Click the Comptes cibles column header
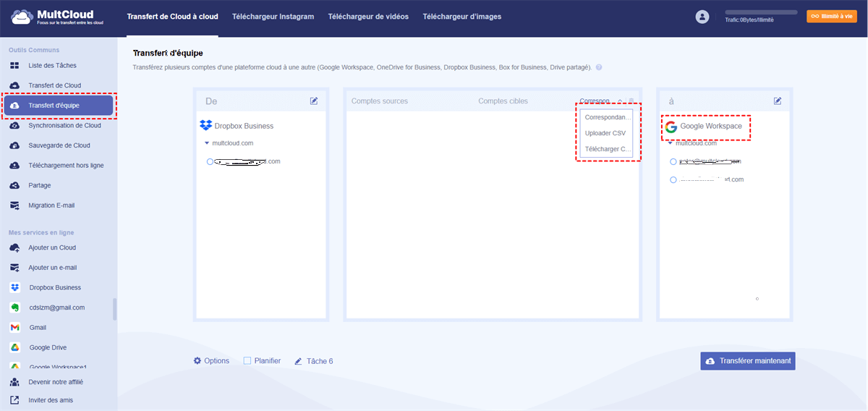Image resolution: width=868 pixels, height=411 pixels. click(503, 101)
